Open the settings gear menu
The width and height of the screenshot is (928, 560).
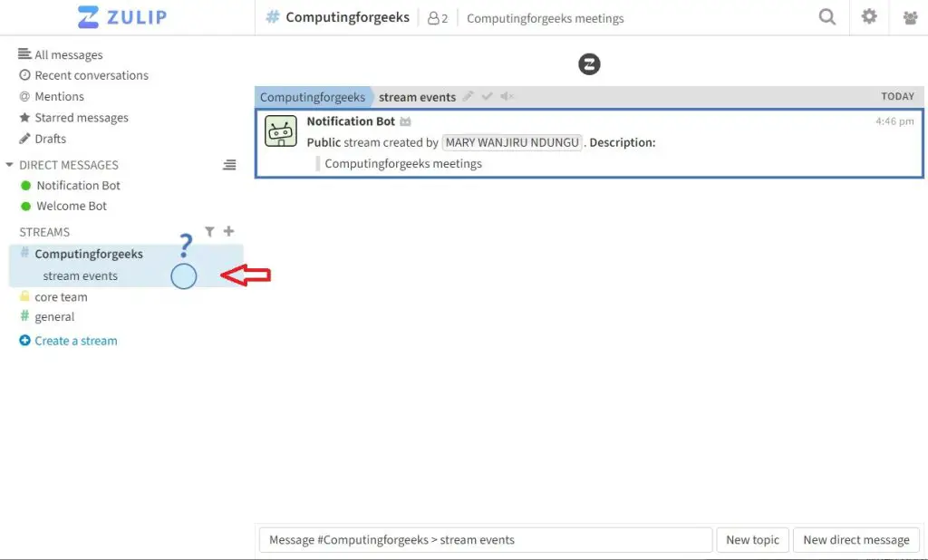[869, 16]
